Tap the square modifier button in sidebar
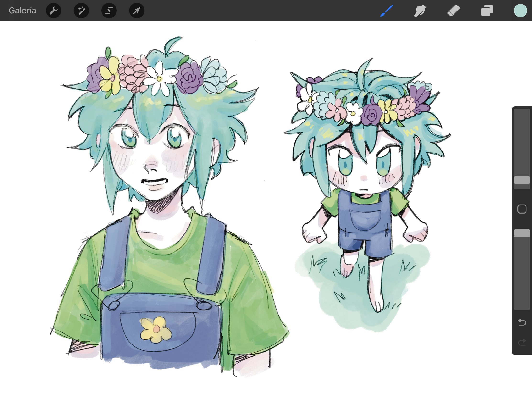 point(522,209)
